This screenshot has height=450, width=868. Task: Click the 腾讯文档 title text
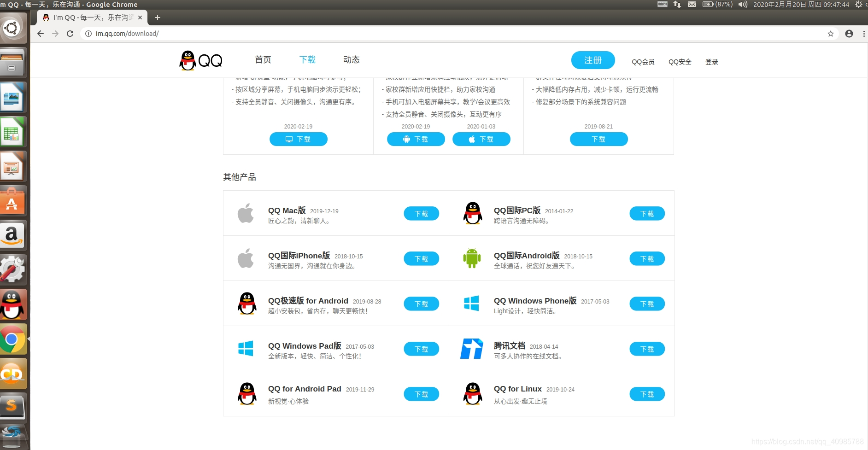[510, 346]
